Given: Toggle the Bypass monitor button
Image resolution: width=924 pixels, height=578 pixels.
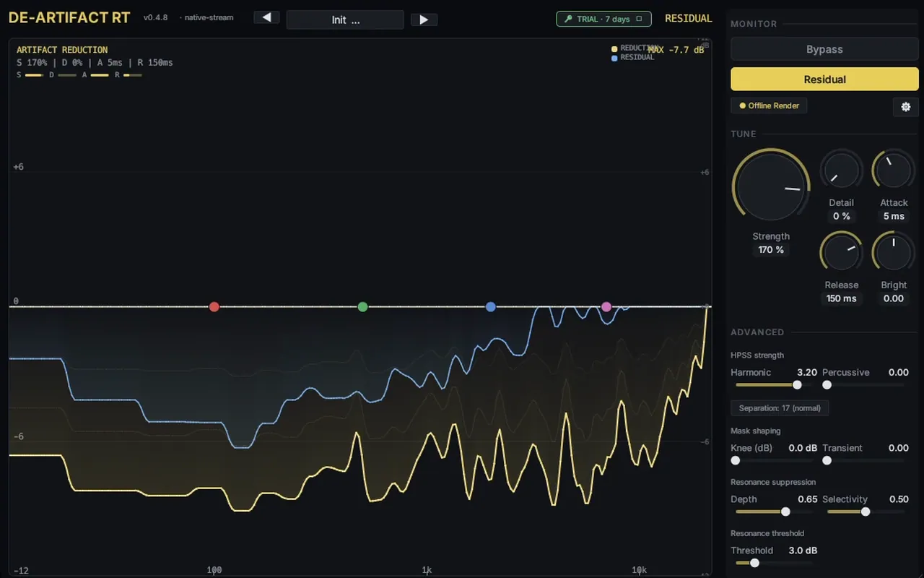Looking at the screenshot, I should point(824,49).
